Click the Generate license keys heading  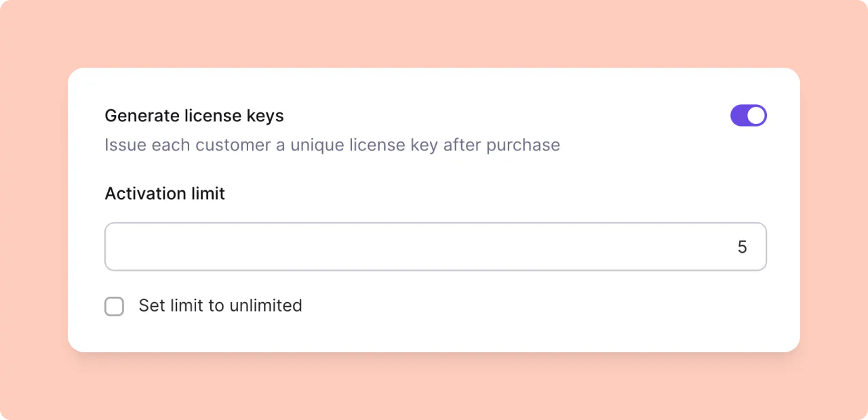pos(194,115)
